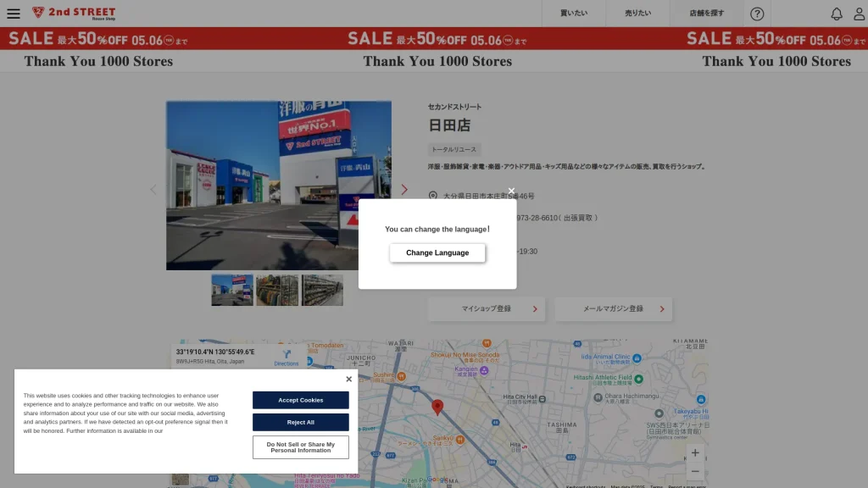868x488 pixels.
Task: Open the hamburger menu
Action: coord(14,14)
